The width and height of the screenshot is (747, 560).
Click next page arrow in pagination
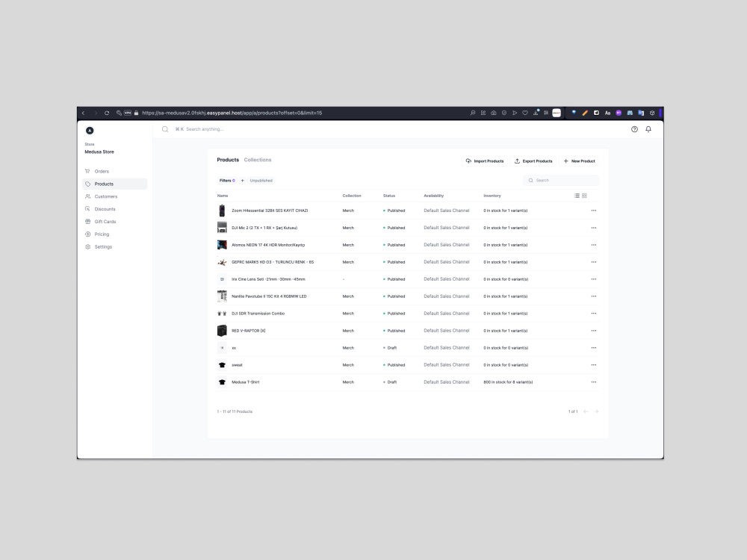coord(596,411)
